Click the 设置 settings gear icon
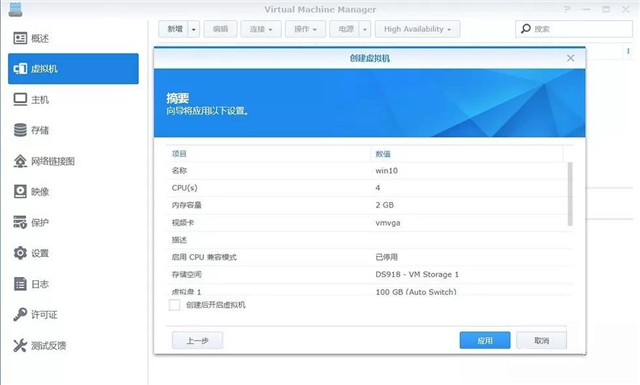 tap(20, 253)
